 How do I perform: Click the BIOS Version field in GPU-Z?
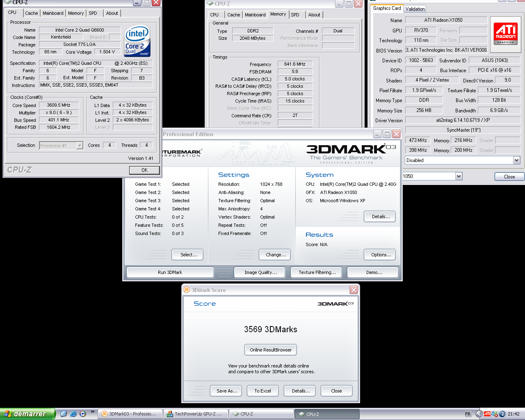[x=446, y=50]
